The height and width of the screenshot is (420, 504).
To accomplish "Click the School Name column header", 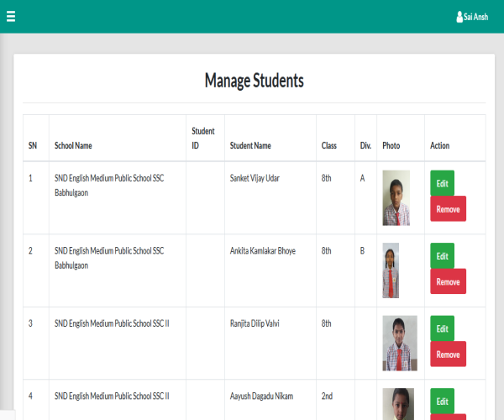I will (73, 145).
